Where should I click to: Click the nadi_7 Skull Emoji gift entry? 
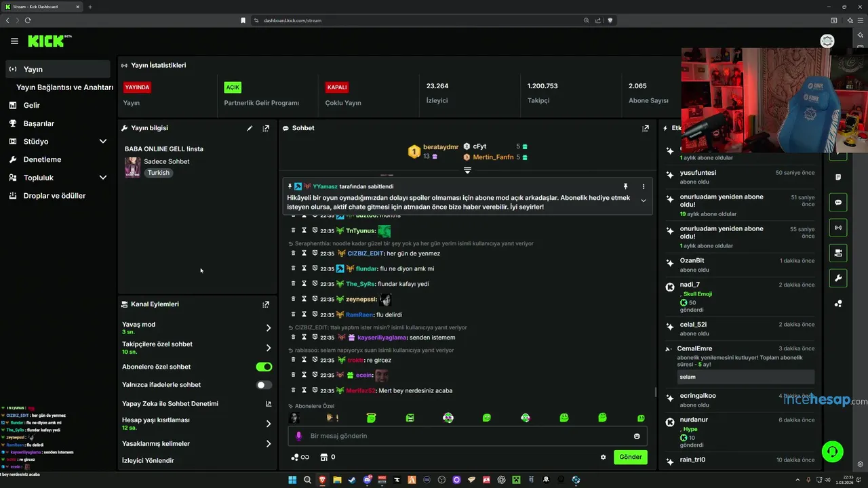click(741, 298)
